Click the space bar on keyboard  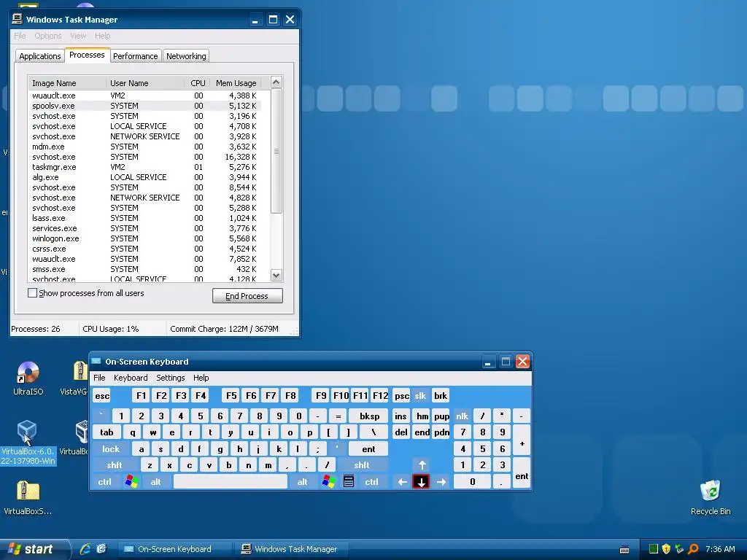coord(230,482)
